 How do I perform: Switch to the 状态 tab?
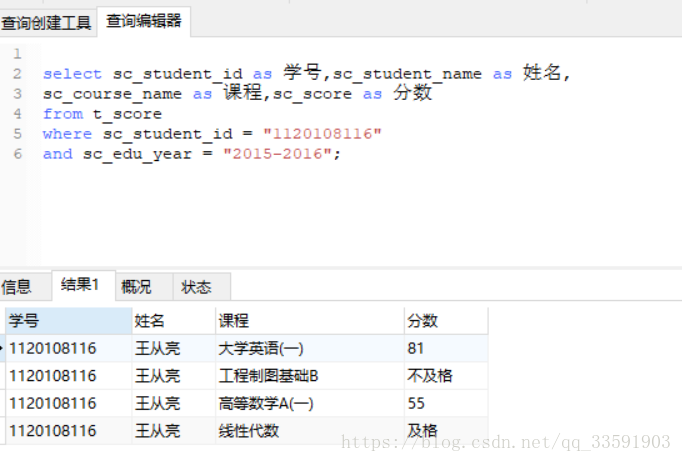tap(202, 287)
